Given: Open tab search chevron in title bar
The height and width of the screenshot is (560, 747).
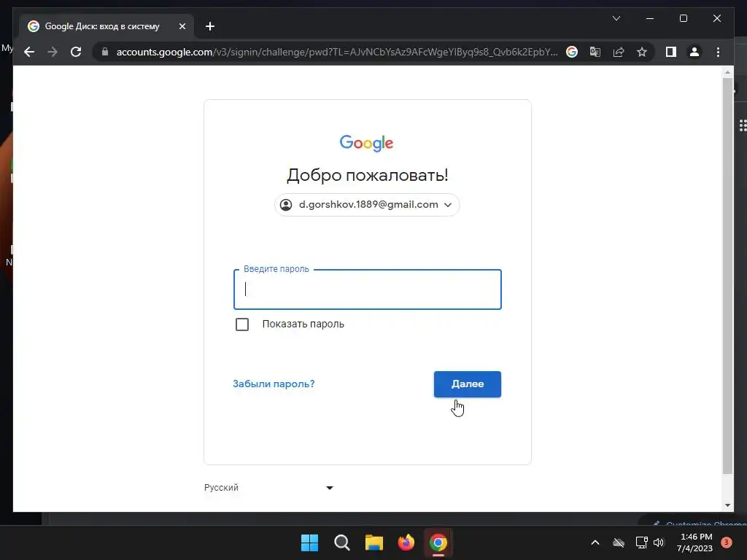Looking at the screenshot, I should click(616, 18).
